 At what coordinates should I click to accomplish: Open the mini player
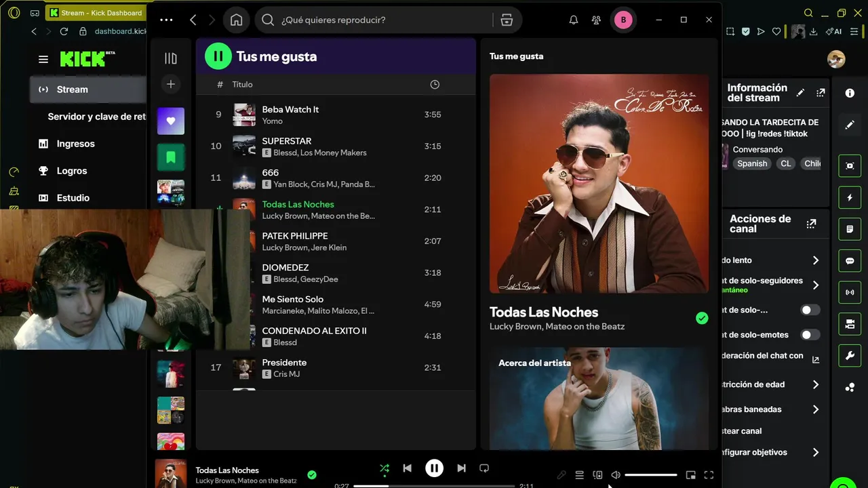[691, 475]
